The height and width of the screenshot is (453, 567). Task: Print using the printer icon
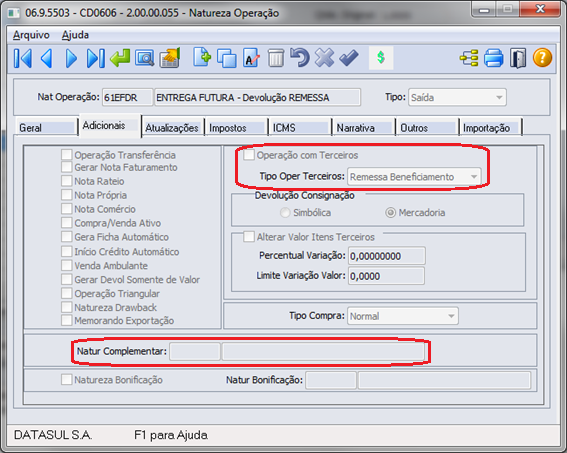click(x=494, y=58)
